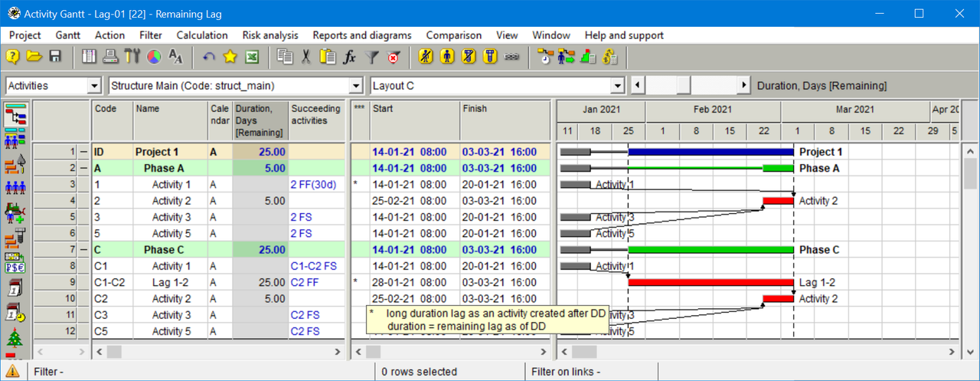Click the blue Project 1 Gantt bar
This screenshot has height=381, width=980.
point(710,152)
